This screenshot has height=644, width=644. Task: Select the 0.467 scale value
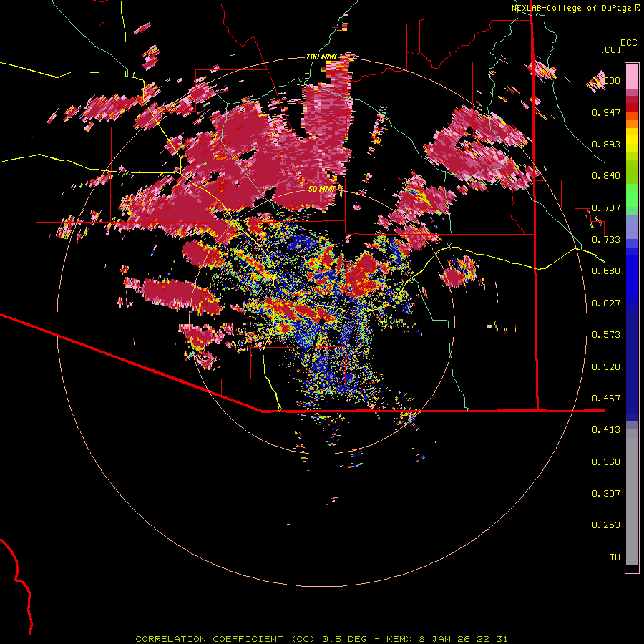(x=606, y=399)
